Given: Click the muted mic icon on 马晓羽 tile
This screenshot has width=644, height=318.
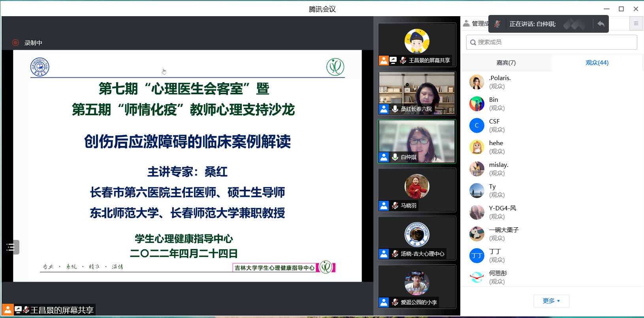Looking at the screenshot, I should tap(395, 206).
